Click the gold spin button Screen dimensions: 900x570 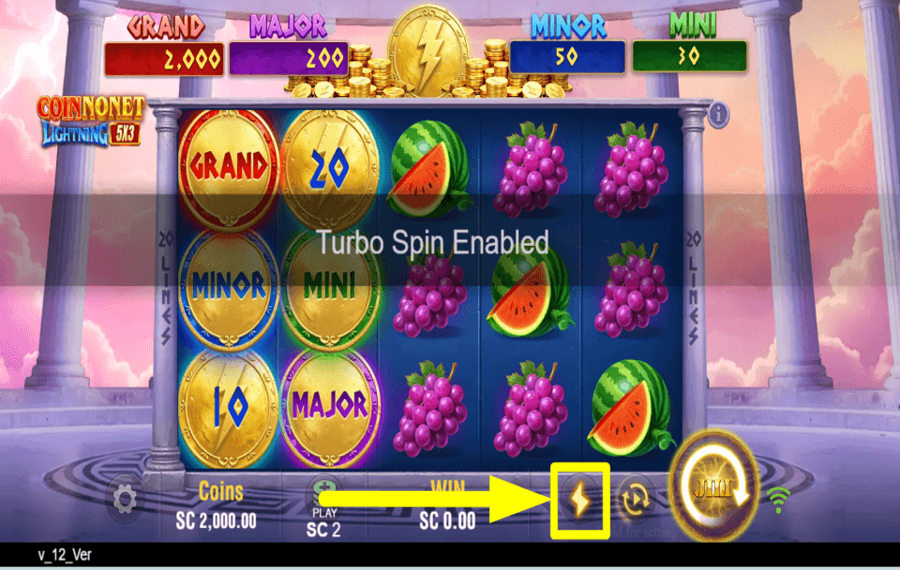pyautogui.click(x=713, y=487)
